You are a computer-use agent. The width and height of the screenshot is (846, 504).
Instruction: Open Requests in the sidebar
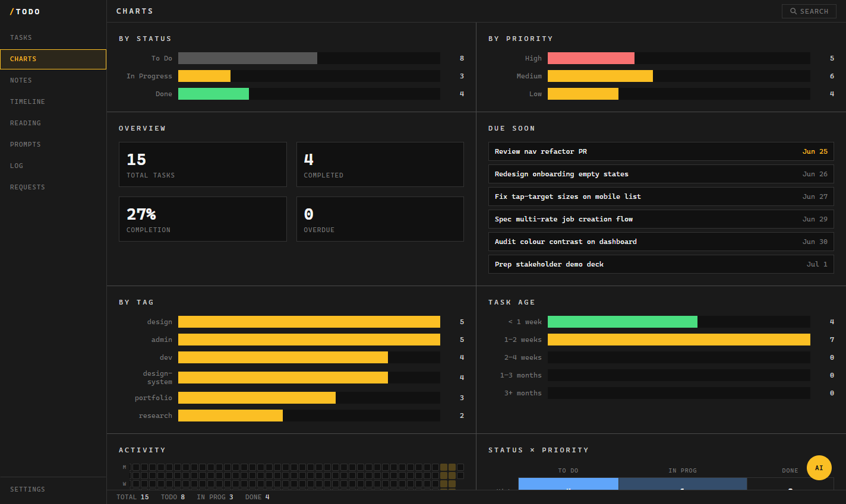(x=53, y=187)
